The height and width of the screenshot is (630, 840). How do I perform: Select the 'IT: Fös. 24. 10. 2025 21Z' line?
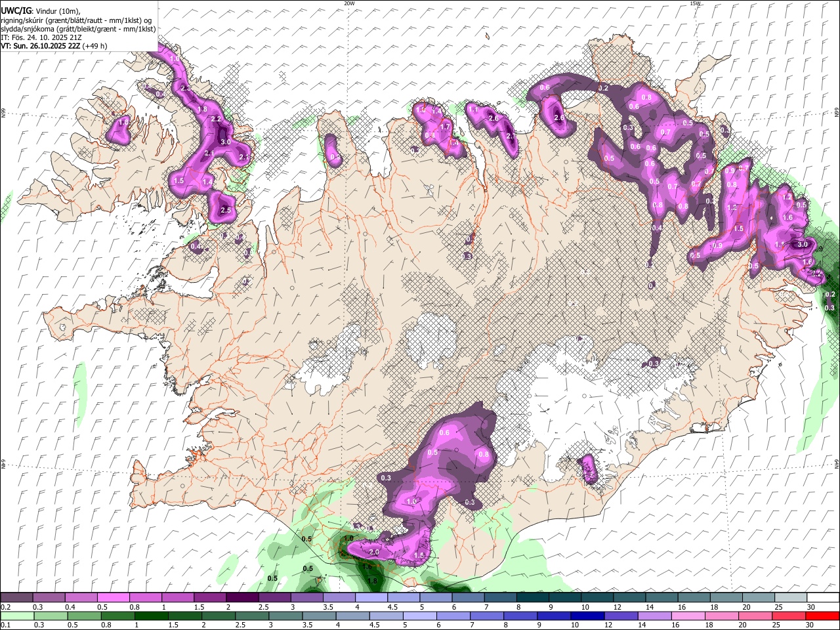41,37
